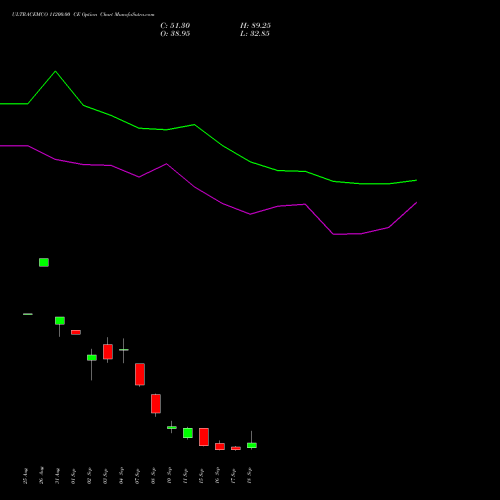
Task: Click the 08 Sep date label
Action: coord(154,476)
